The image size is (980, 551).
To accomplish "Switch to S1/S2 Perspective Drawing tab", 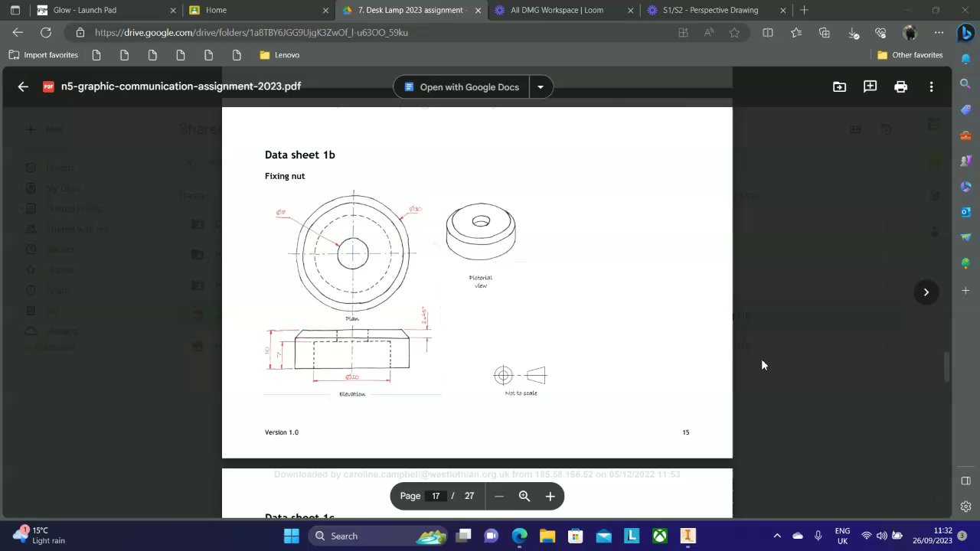I will click(717, 10).
